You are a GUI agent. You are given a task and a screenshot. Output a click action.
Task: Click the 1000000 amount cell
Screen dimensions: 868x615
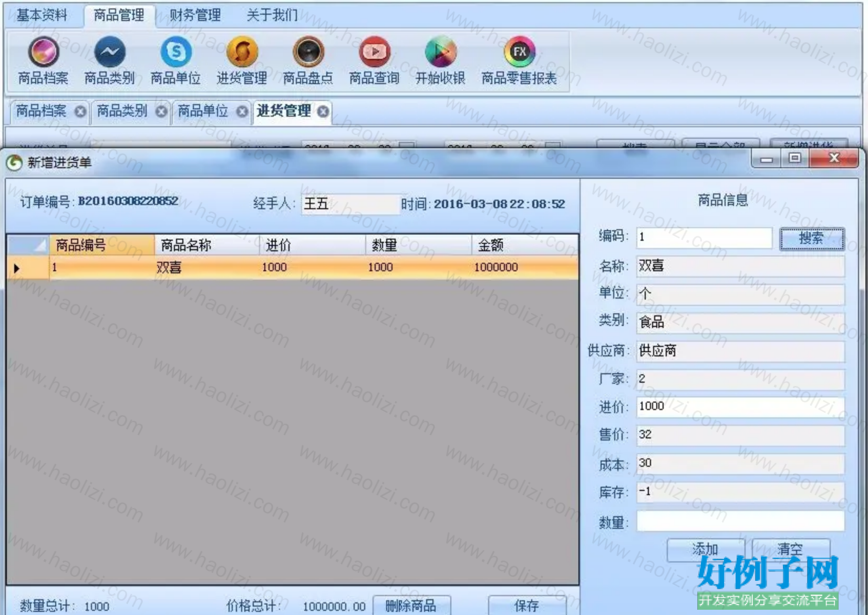pos(525,268)
